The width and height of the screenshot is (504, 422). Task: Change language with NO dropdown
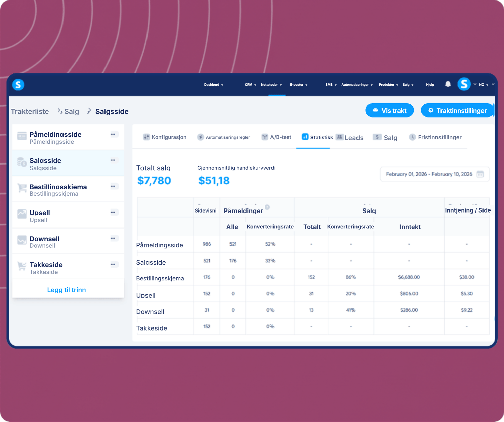pyautogui.click(x=484, y=85)
